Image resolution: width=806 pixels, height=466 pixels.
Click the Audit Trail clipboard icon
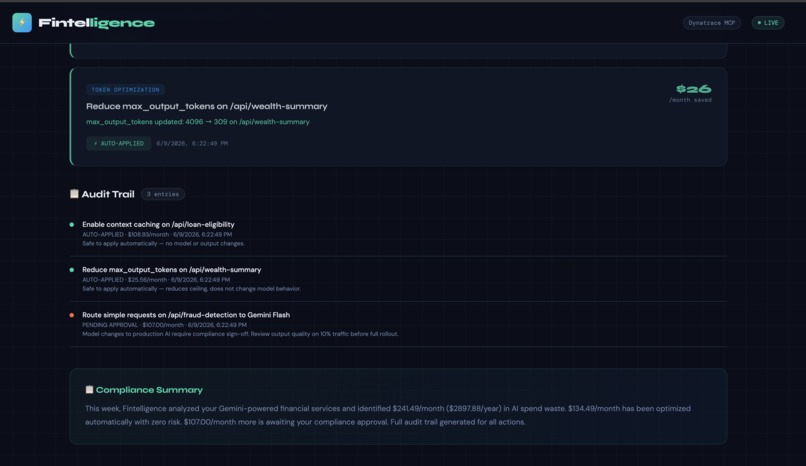(x=74, y=194)
